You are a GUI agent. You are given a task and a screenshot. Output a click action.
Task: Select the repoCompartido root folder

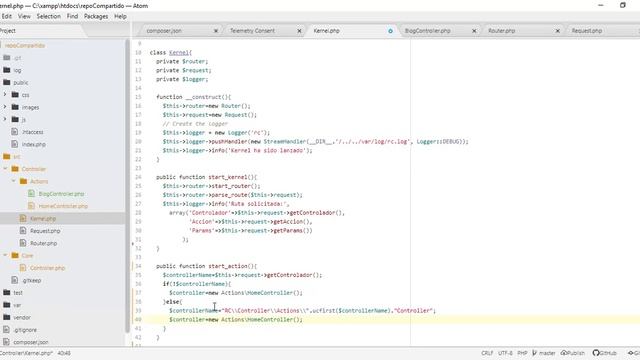click(x=24, y=45)
